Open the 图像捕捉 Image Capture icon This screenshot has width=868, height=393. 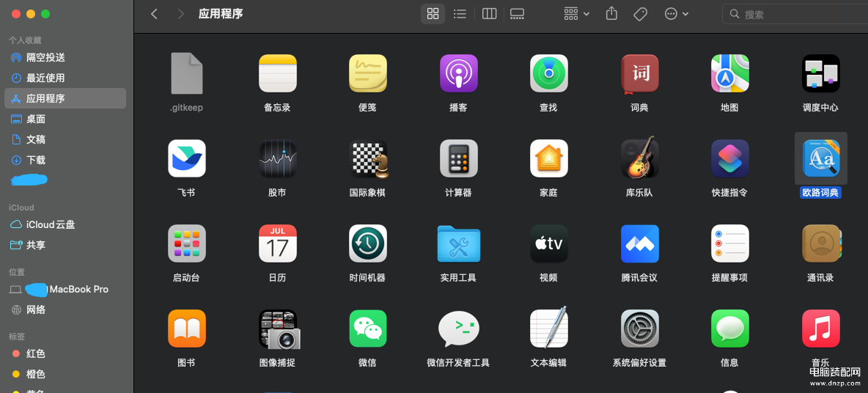click(279, 328)
